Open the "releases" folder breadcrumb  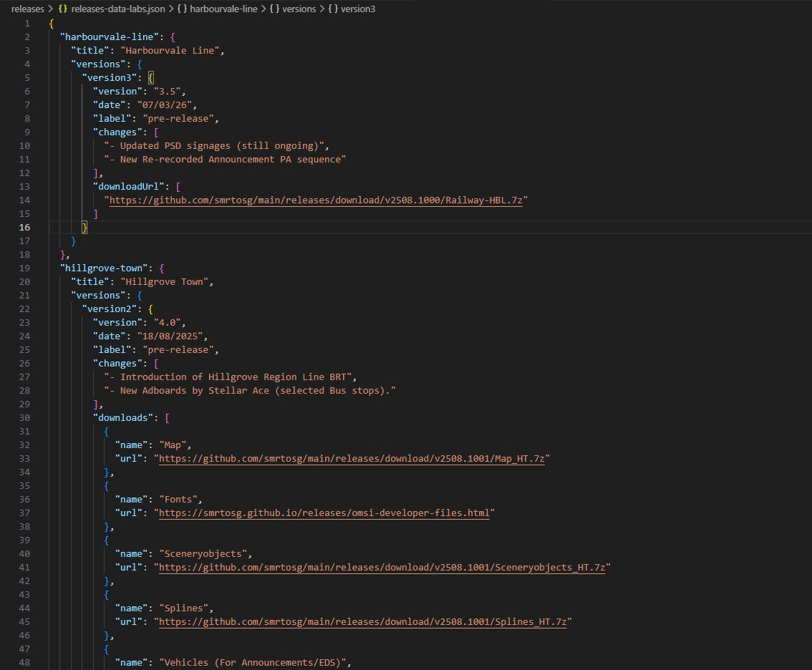click(28, 9)
